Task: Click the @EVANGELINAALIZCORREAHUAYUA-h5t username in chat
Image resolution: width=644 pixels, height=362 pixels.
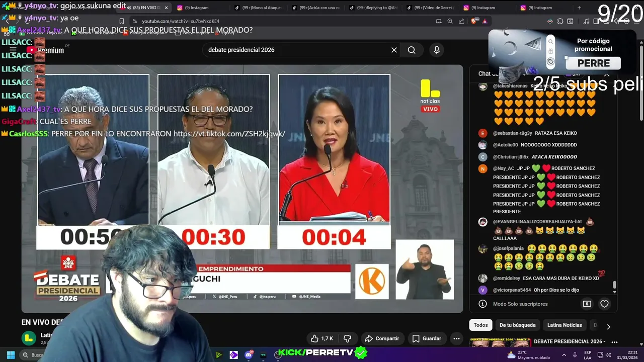Action: (x=537, y=222)
